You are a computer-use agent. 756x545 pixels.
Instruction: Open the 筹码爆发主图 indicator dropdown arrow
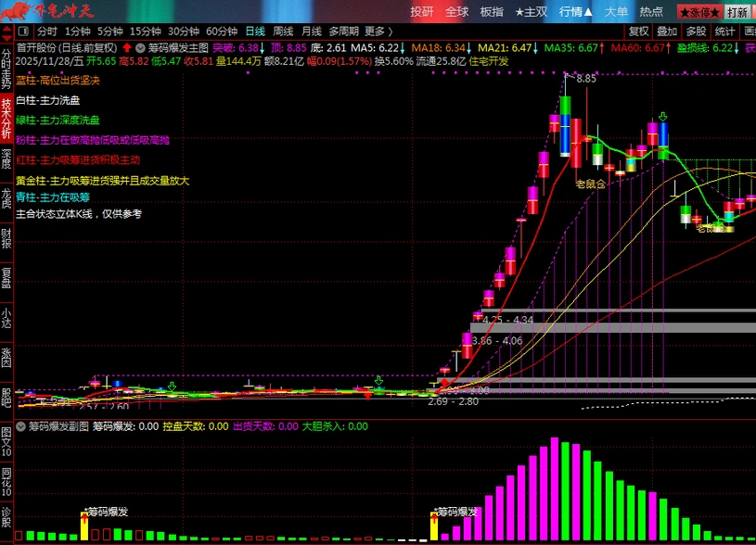pos(140,47)
